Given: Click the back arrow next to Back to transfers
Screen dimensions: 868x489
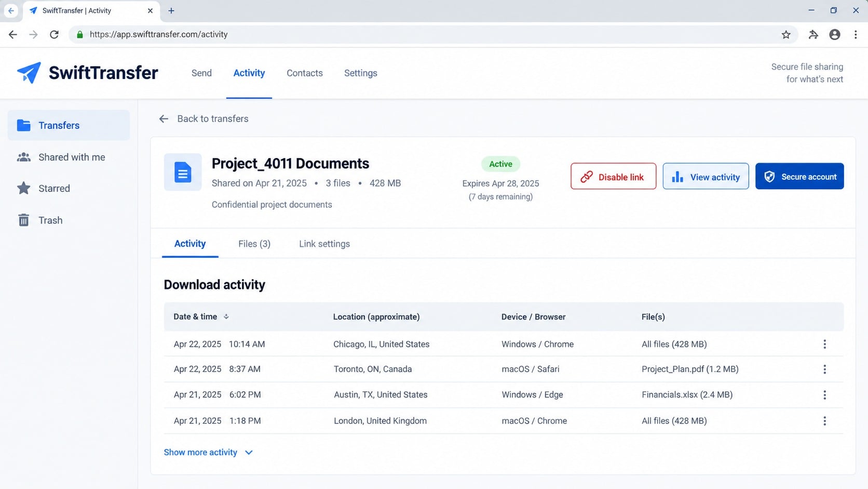Looking at the screenshot, I should [164, 119].
